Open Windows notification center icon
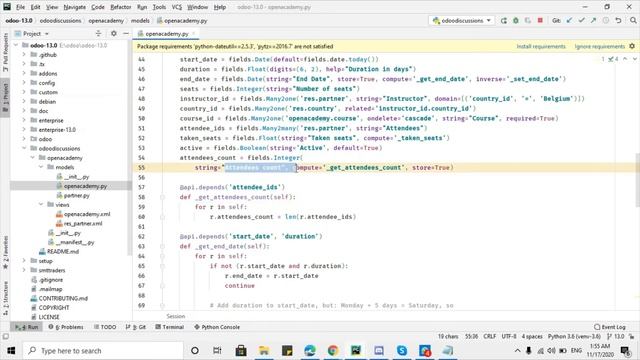The height and width of the screenshot is (360, 640). tap(625, 351)
